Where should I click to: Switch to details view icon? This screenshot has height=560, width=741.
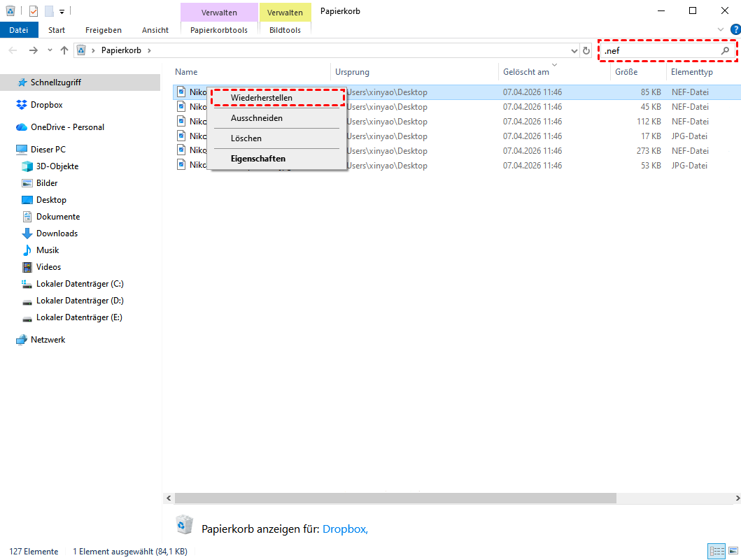tap(715, 552)
